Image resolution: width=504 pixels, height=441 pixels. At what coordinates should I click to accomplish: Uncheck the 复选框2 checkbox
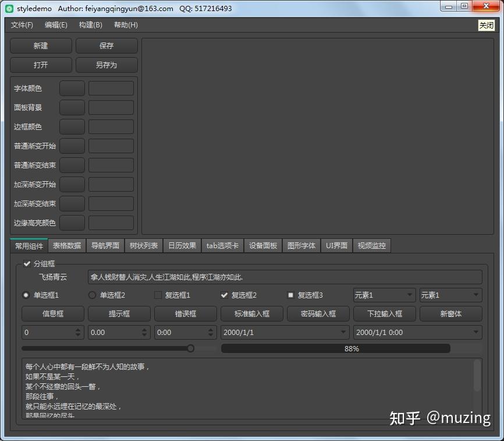225,295
